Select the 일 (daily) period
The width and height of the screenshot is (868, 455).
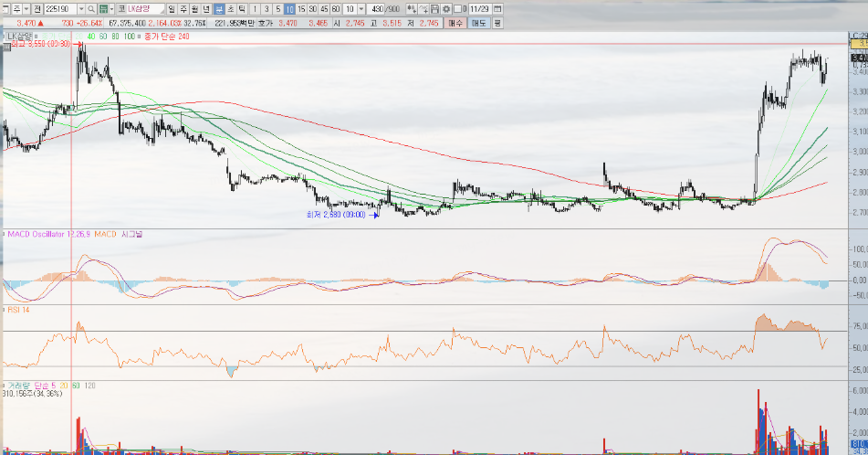pos(172,9)
